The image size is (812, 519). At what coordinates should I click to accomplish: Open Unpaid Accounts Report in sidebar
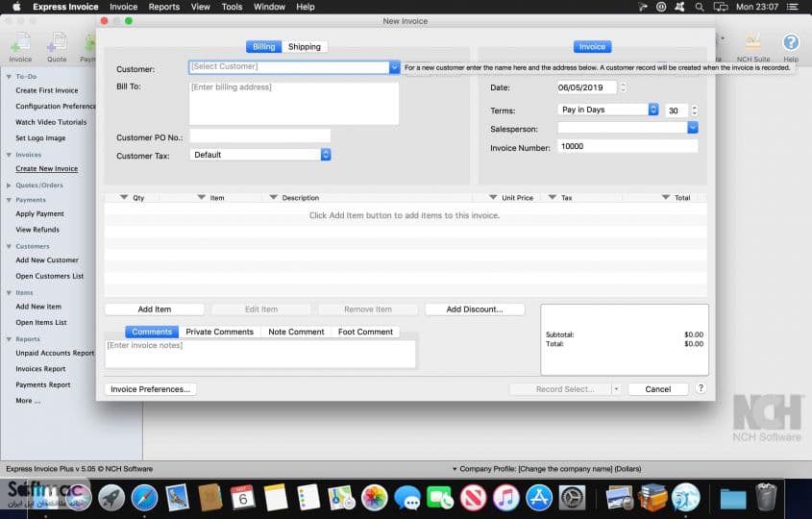pos(55,353)
